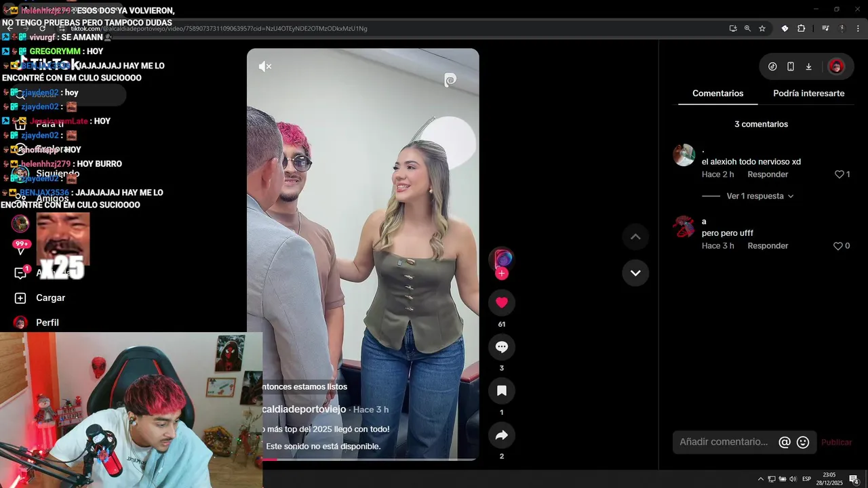This screenshot has height=488, width=868.
Task: Open the clock showing 23:05
Action: 829,479
